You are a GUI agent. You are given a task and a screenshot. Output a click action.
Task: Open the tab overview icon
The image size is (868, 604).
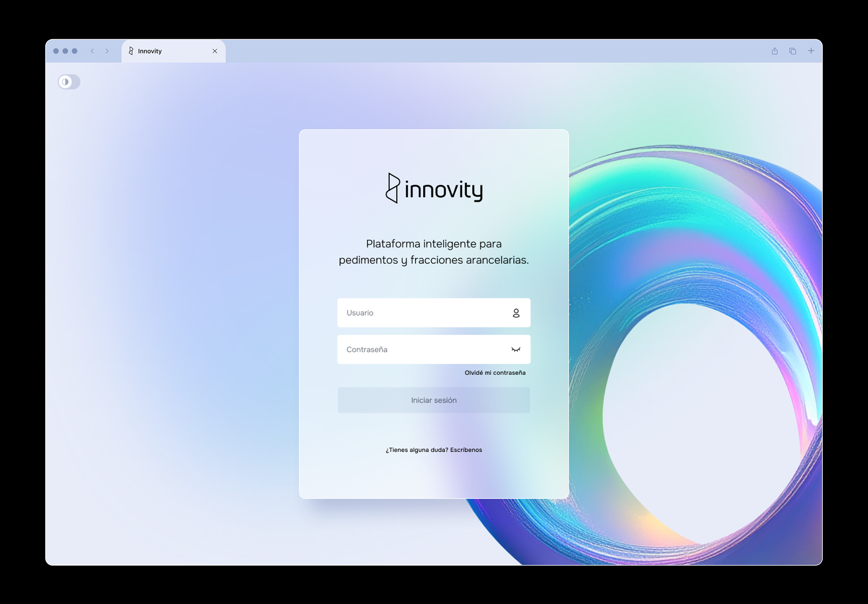click(793, 51)
